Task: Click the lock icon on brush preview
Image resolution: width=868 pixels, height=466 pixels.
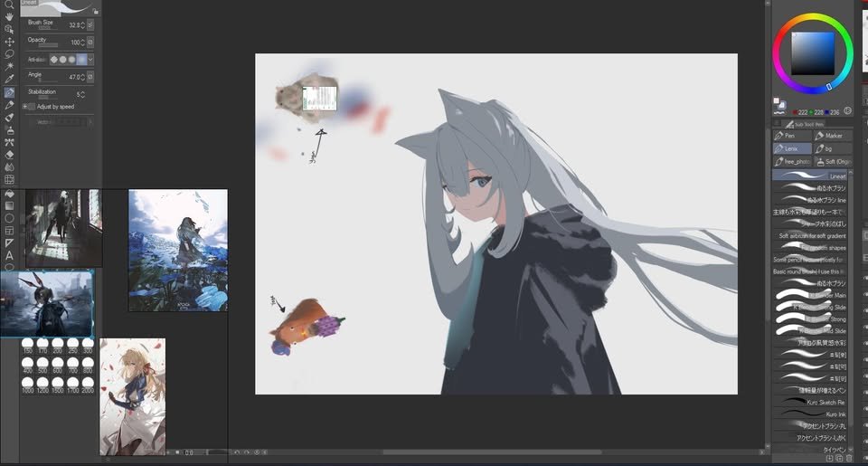Action: [x=96, y=11]
